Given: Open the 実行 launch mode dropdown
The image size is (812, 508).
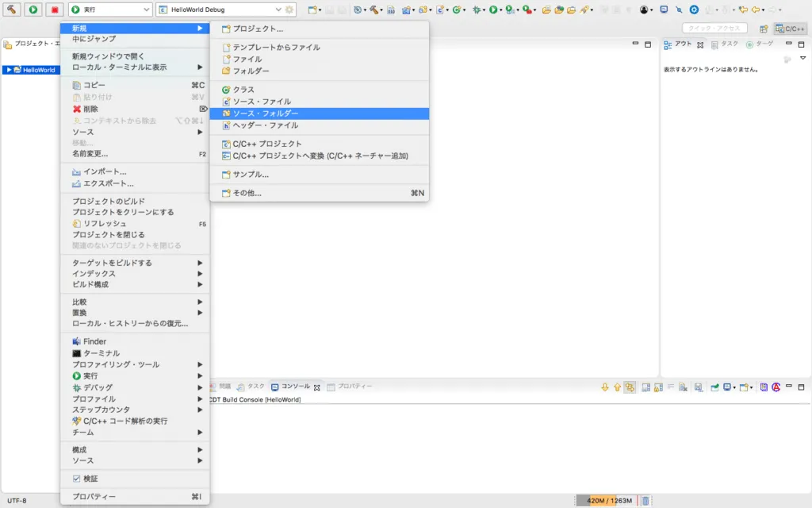Looking at the screenshot, I should point(146,10).
